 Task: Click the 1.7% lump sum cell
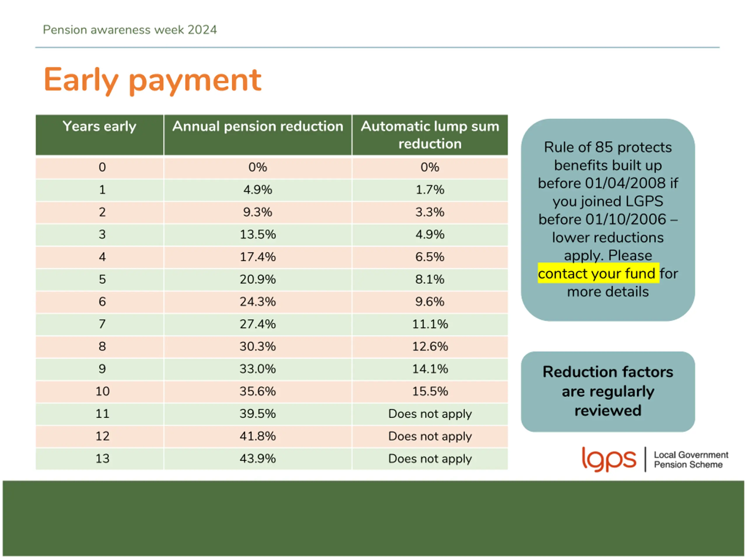point(430,190)
